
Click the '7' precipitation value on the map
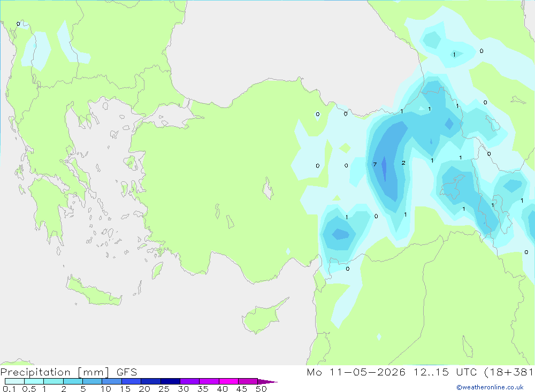(x=374, y=164)
